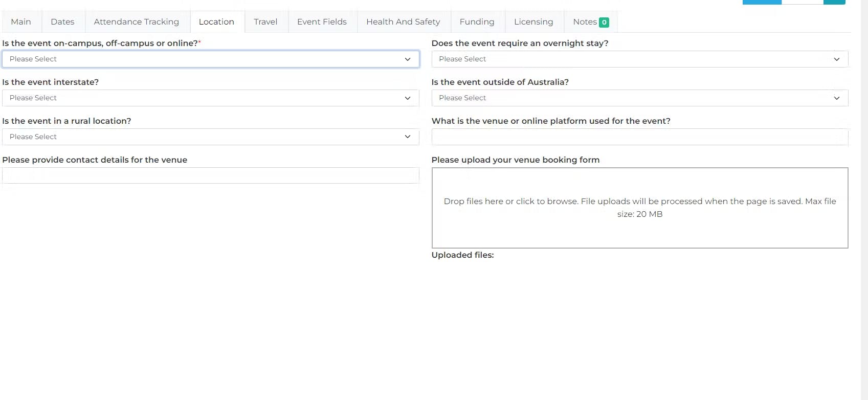The height and width of the screenshot is (400, 868).
Task: Click 'Is the event interstate?' label
Action: [x=50, y=82]
